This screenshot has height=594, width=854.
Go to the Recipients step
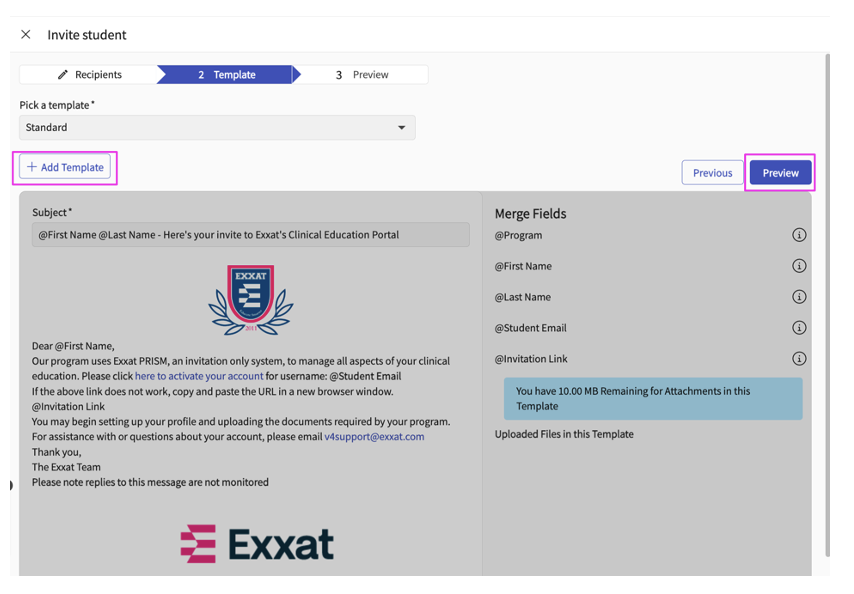click(89, 75)
